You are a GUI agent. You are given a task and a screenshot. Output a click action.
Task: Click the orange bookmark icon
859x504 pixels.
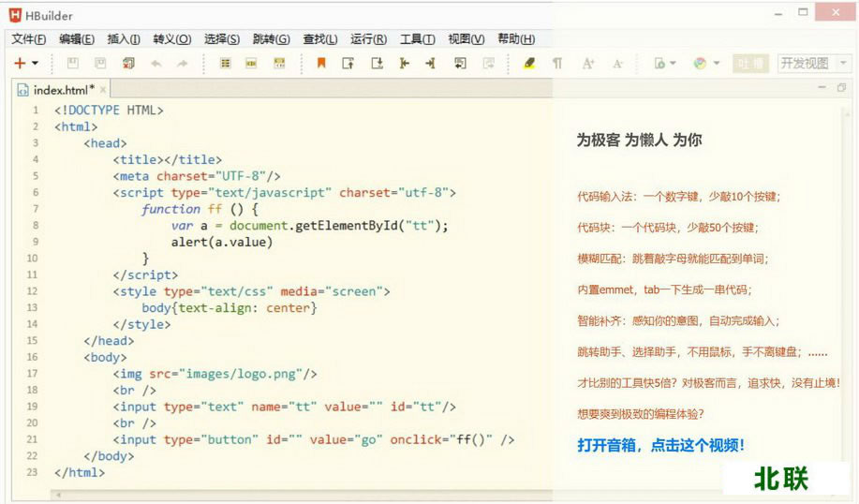pyautogui.click(x=321, y=64)
